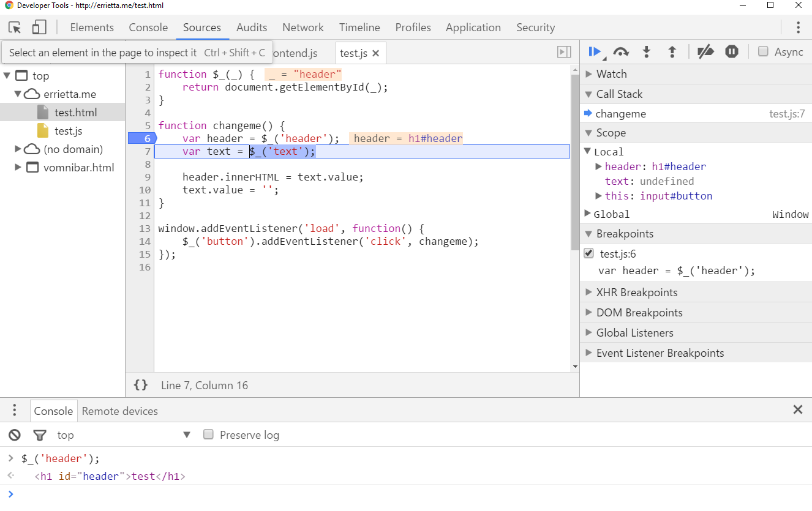The width and height of the screenshot is (812, 511).
Task: Toggle device toolbar icon
Action: (39, 28)
